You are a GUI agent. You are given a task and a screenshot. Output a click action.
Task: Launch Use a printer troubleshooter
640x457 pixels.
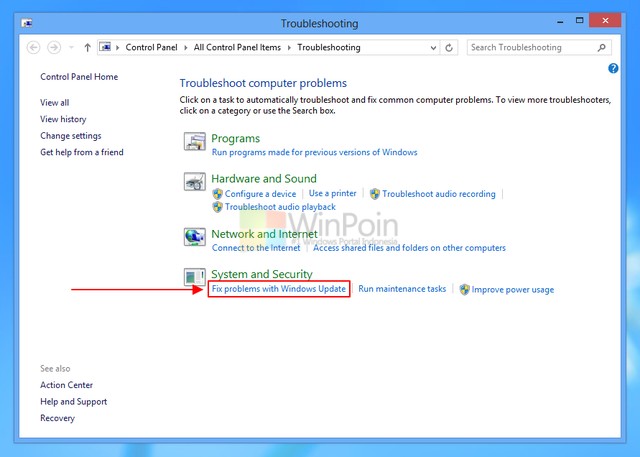tap(333, 193)
